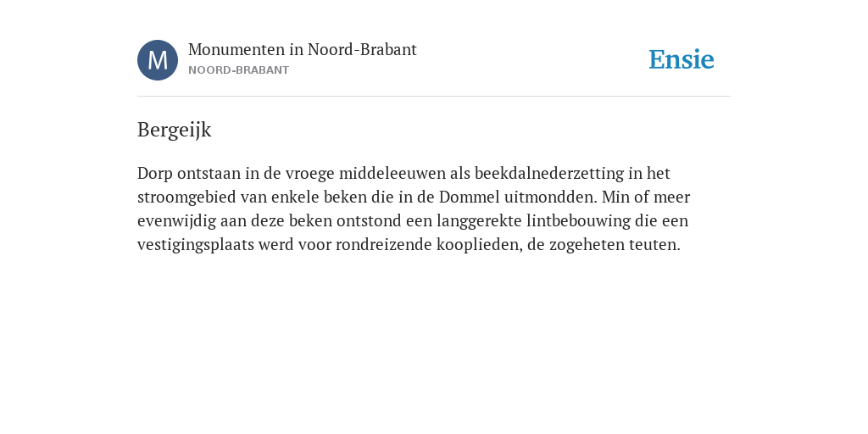Click the horizontal divider below the header
Image resolution: width=868 pixels, height=434 pixels.
click(x=434, y=97)
